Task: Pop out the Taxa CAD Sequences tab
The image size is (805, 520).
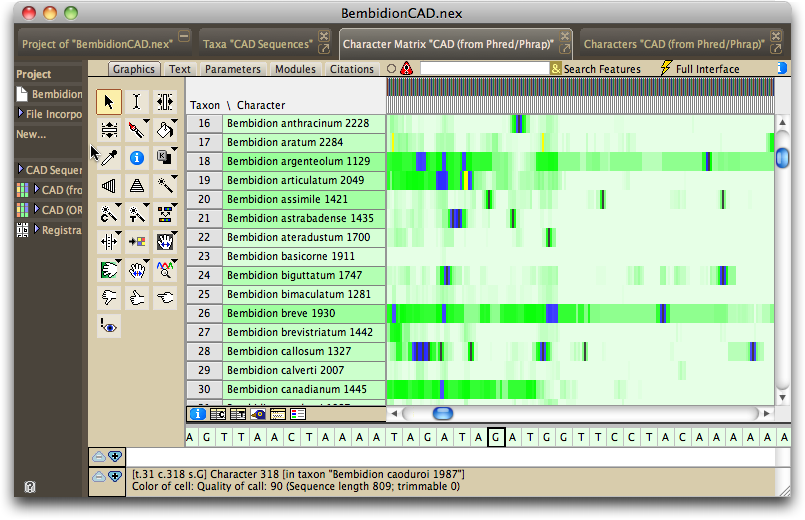Action: pos(324,49)
